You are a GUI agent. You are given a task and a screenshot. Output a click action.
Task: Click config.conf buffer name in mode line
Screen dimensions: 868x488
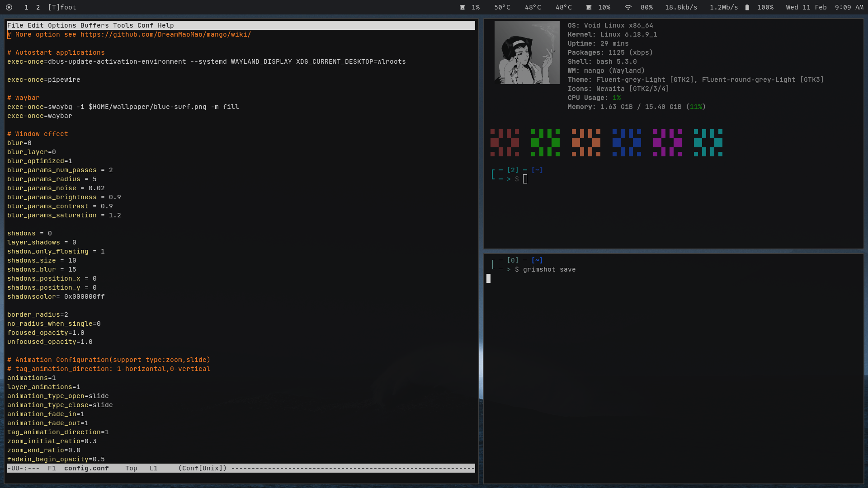pyautogui.click(x=86, y=468)
